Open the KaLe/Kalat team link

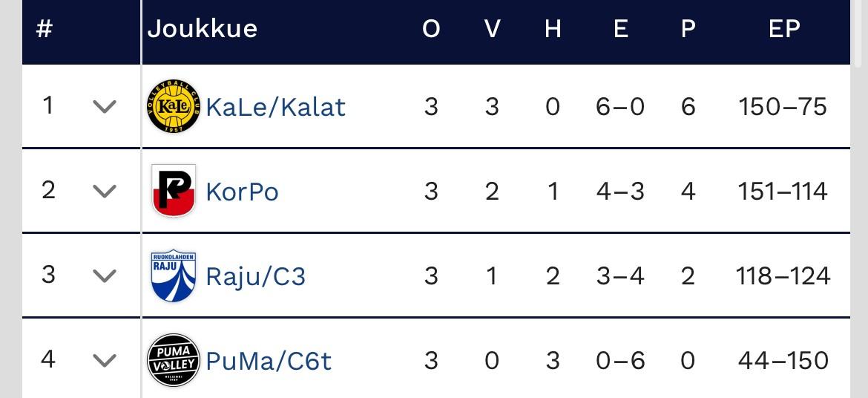click(x=276, y=108)
